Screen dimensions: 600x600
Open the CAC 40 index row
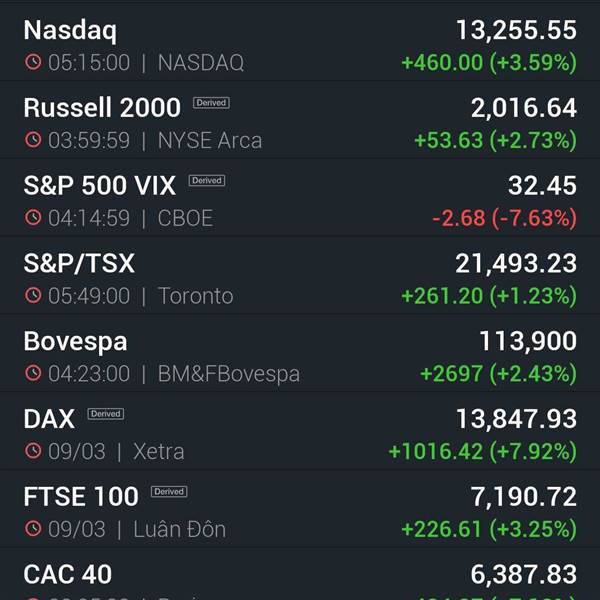(300, 574)
